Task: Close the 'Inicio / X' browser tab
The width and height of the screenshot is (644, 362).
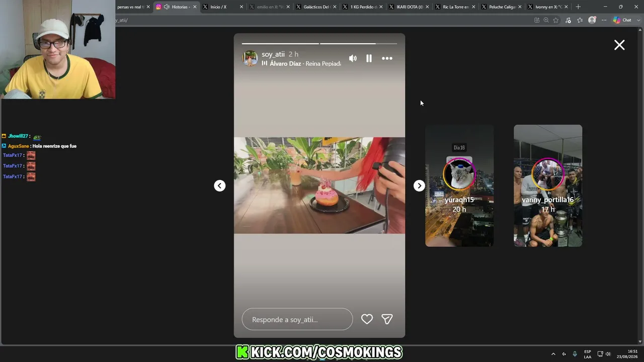Action: pyautogui.click(x=242, y=7)
